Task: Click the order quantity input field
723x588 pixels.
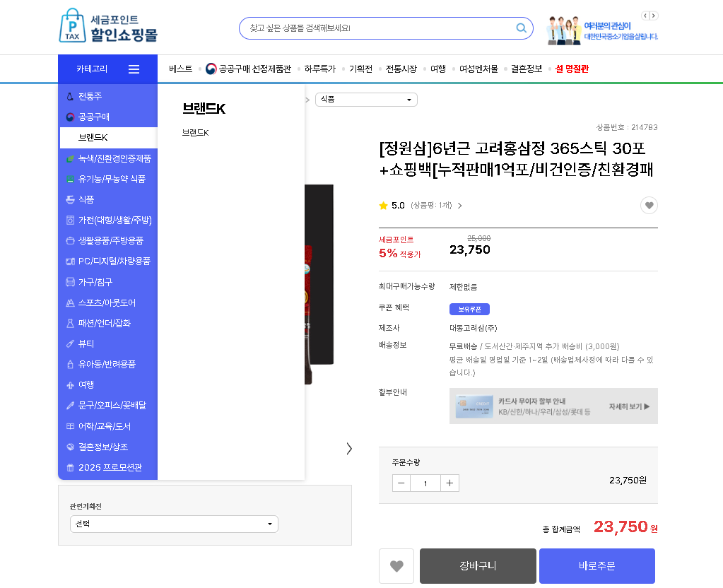Action: click(425, 483)
